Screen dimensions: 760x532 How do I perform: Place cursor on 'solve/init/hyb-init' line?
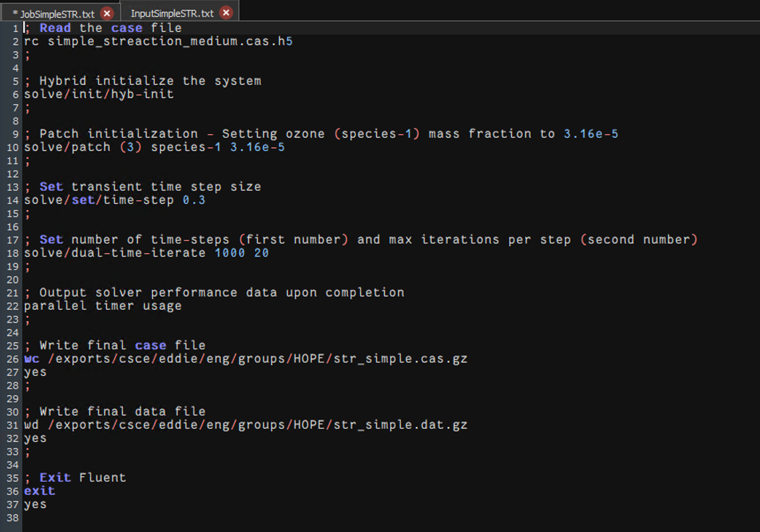point(99,94)
